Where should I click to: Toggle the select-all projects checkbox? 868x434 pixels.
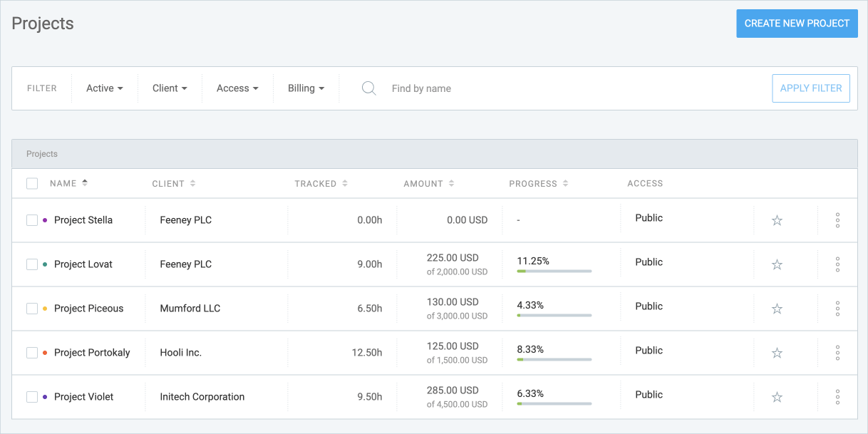coord(31,183)
